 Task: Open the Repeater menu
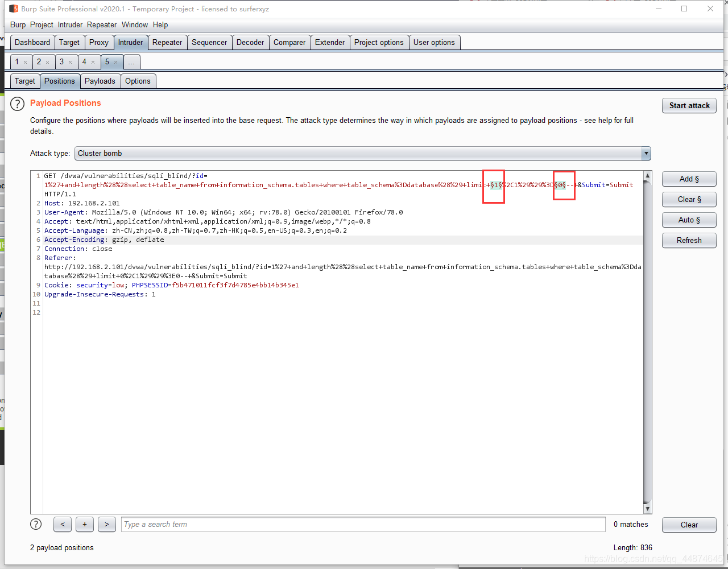pos(102,24)
